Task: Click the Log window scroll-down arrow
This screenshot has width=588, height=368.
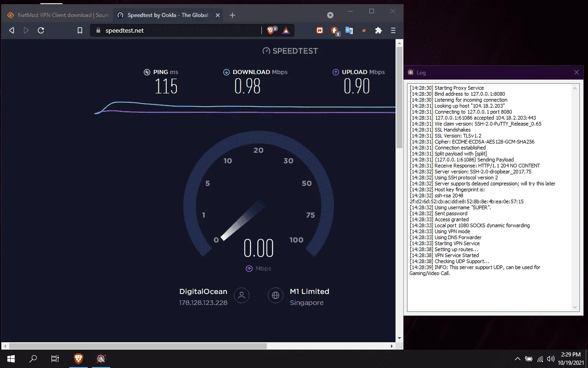Action: (575, 307)
